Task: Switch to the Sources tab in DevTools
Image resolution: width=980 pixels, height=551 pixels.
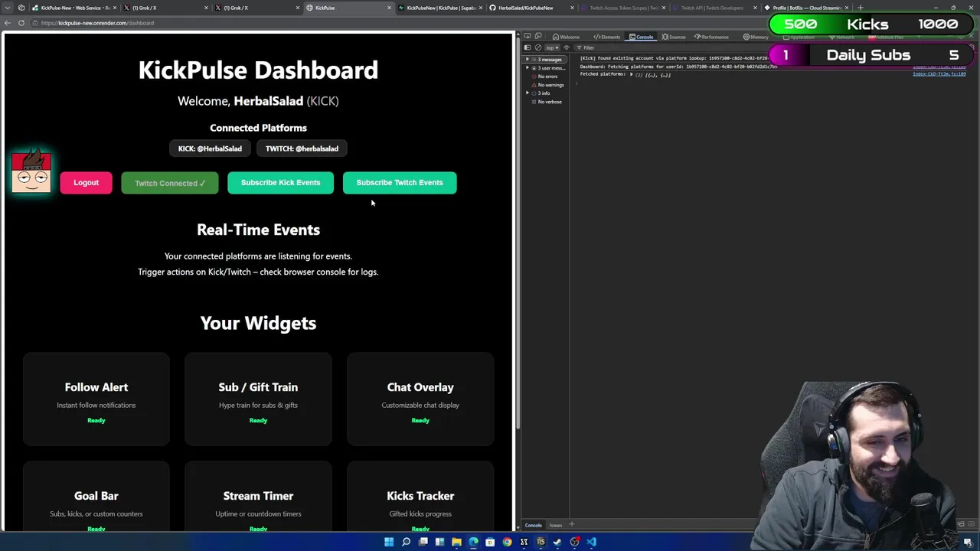Action: click(674, 37)
